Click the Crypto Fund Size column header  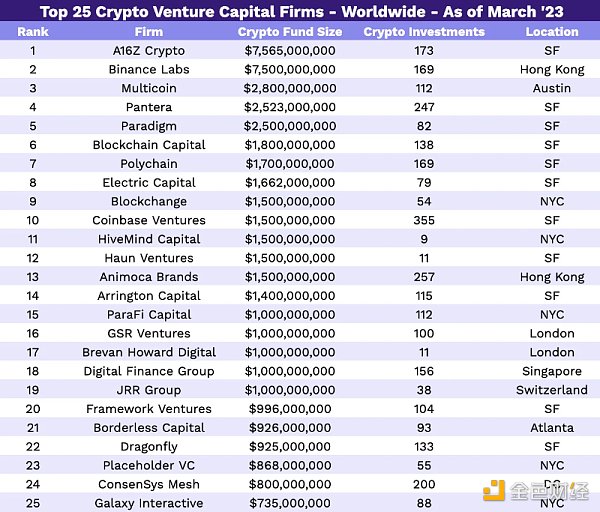[290, 32]
